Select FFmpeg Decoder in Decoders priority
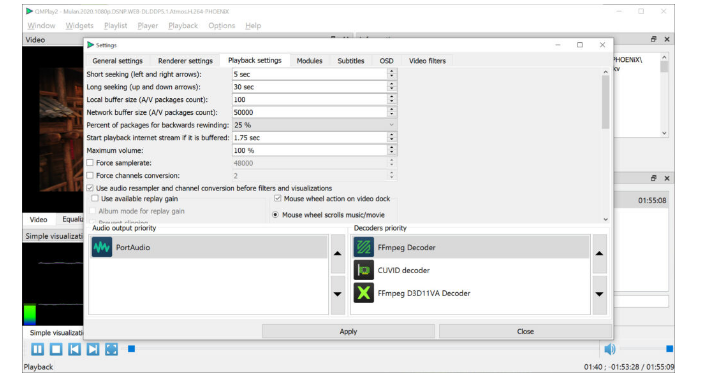The image size is (703, 382). (x=470, y=247)
